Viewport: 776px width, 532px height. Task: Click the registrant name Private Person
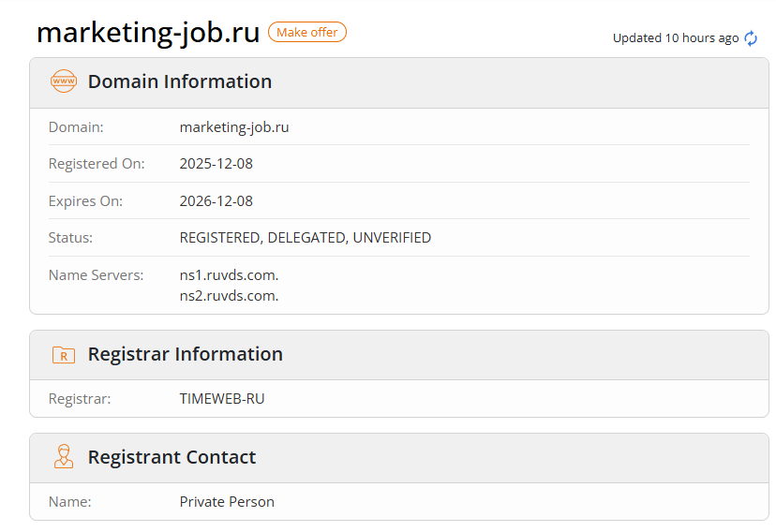point(227,502)
